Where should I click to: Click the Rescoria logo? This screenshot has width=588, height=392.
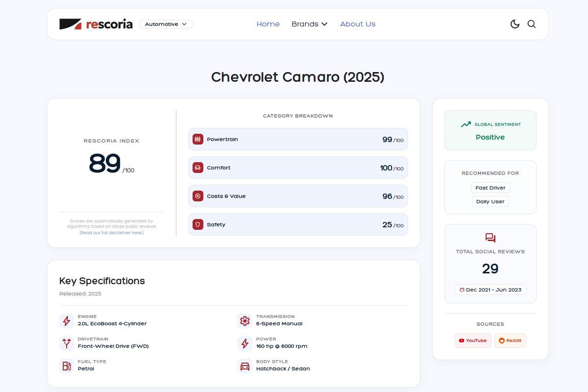point(96,24)
